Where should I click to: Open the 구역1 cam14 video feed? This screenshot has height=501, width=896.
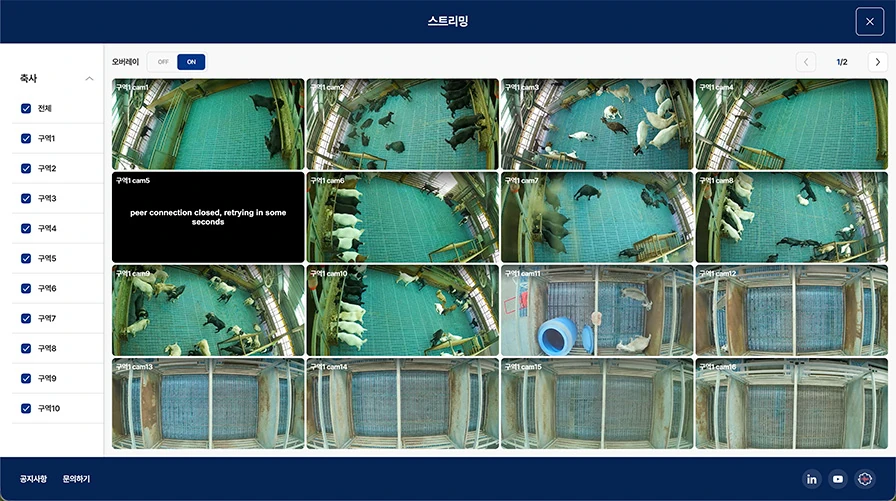[402, 403]
